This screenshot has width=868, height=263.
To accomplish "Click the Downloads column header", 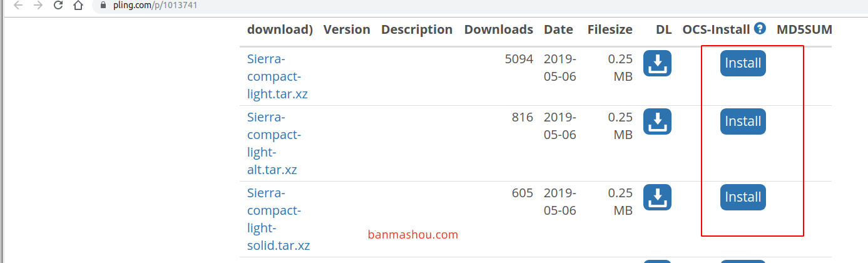I will [499, 29].
